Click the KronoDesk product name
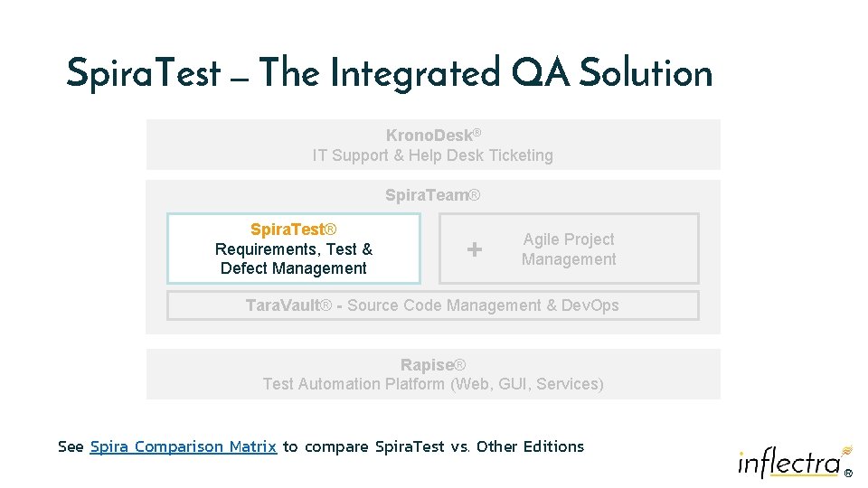The width and height of the screenshot is (868, 488). [x=429, y=136]
